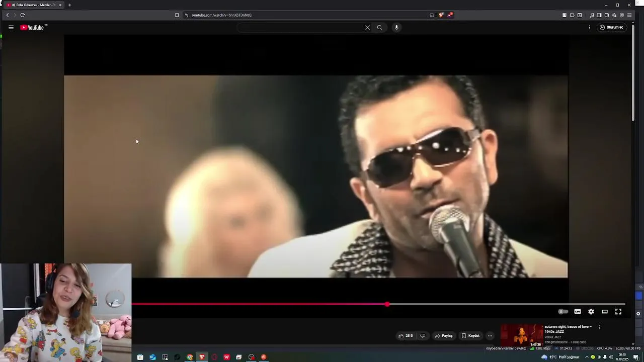Clear the search box with the X

367,27
